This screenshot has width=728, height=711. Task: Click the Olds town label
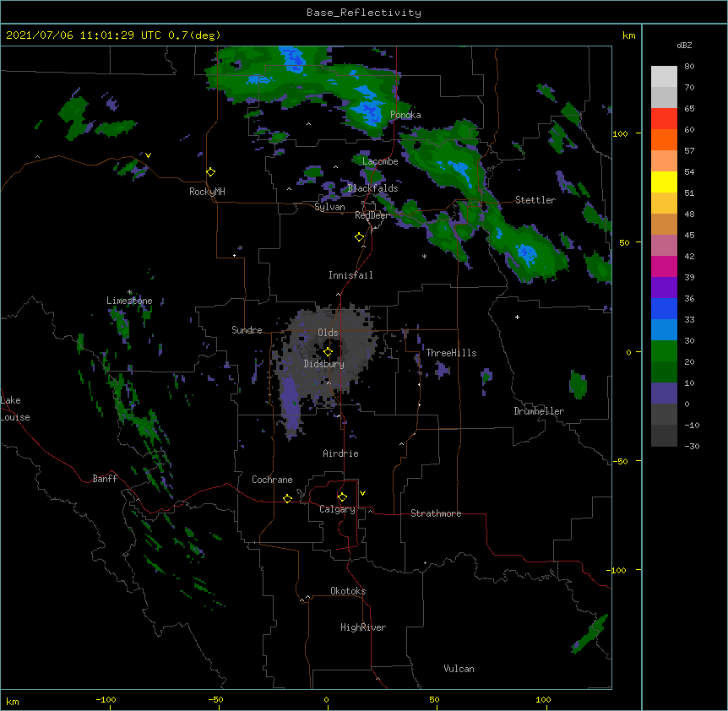328,333
